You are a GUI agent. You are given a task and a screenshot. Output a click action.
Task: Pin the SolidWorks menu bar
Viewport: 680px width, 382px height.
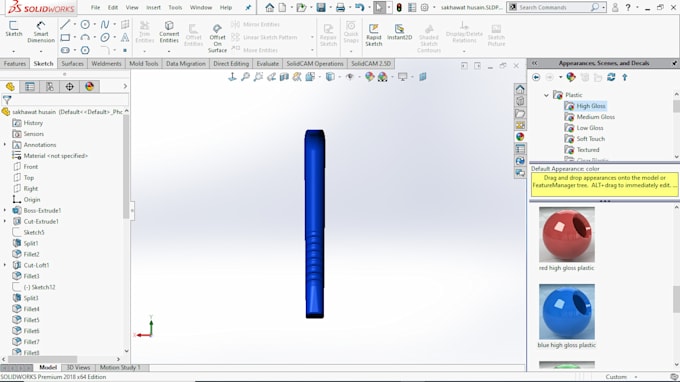(248, 7)
